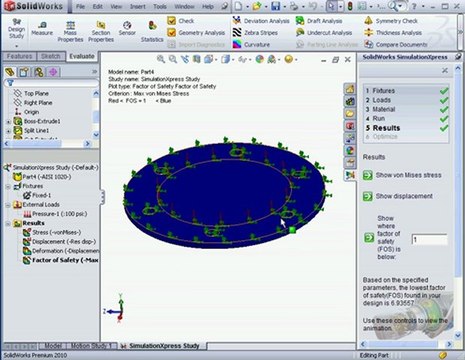
Task: Toggle Curvature display
Action: (x=251, y=44)
